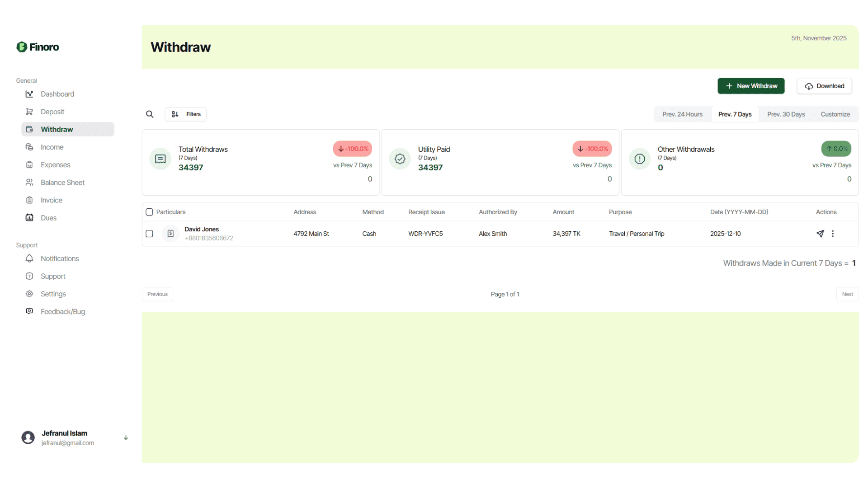The width and height of the screenshot is (868, 488).
Task: Click the Other Withdrawals alert icon
Action: [640, 159]
